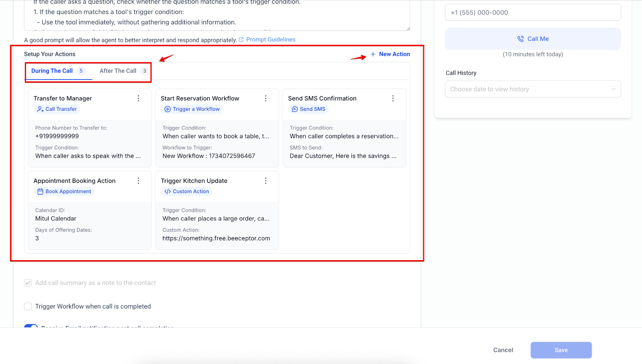This screenshot has height=364, width=642.
Task: Click the phone icon in Call Me button
Action: tap(520, 39)
